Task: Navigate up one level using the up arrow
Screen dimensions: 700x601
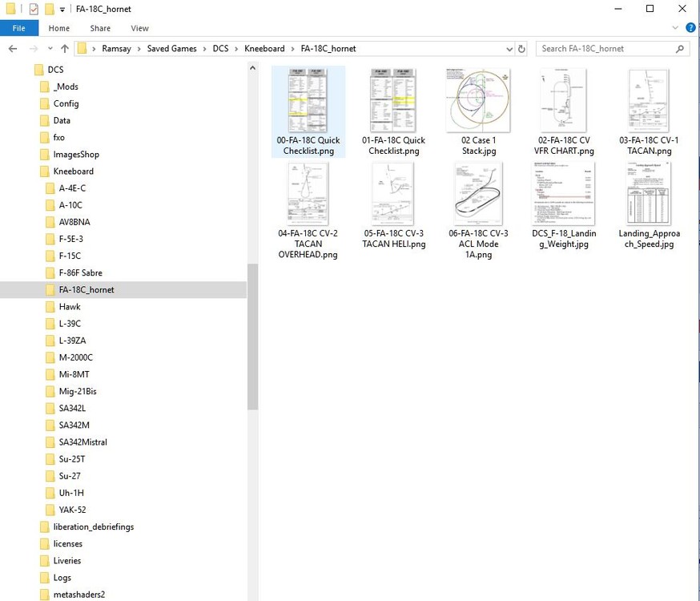Action: point(65,48)
